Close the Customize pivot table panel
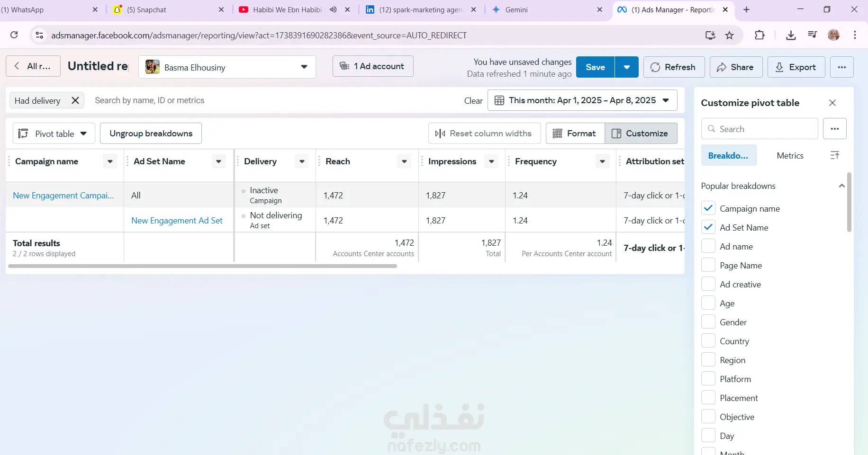The height and width of the screenshot is (455, 868). pos(832,103)
